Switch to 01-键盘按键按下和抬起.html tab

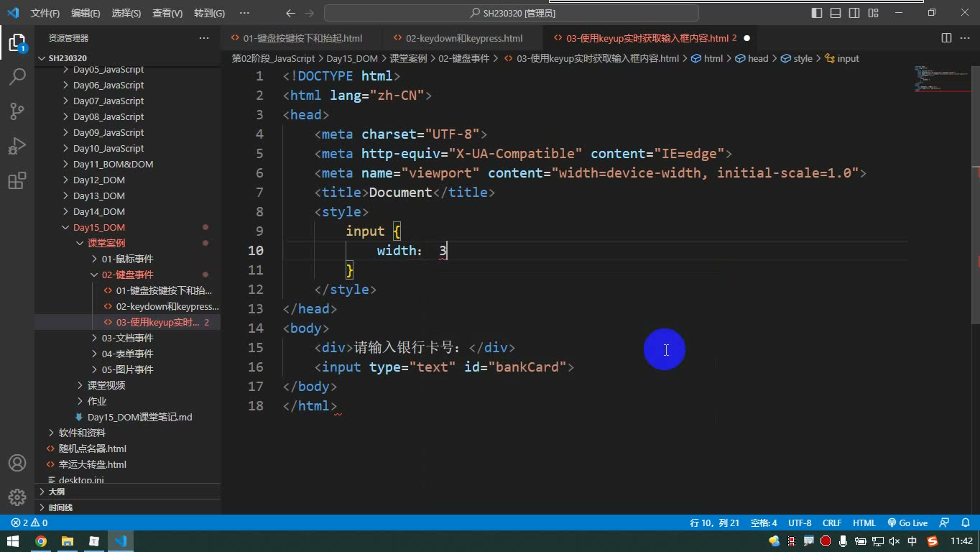302,38
